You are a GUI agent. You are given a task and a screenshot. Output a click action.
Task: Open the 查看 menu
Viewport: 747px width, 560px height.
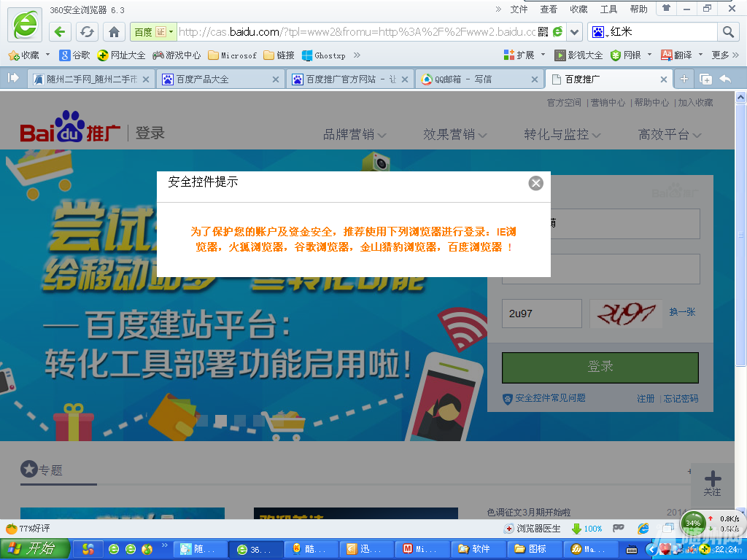pyautogui.click(x=549, y=9)
